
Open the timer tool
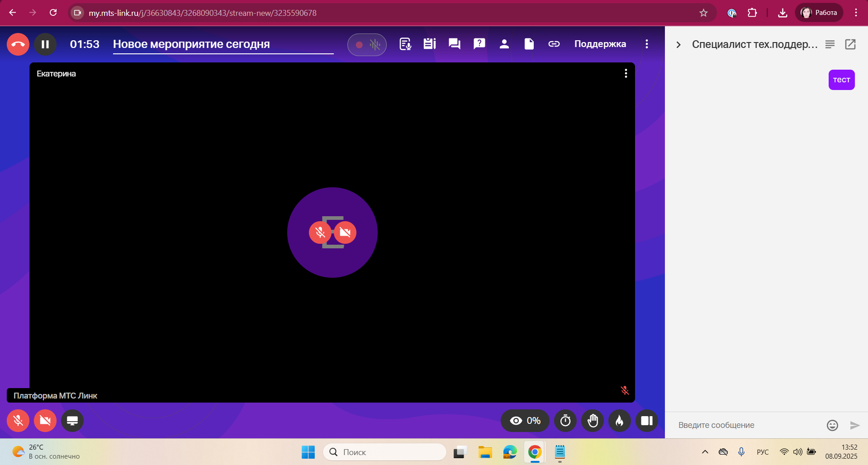tap(565, 421)
